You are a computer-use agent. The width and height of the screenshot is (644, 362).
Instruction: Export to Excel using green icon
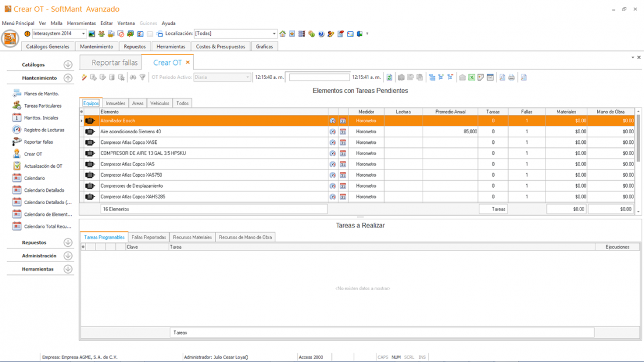[x=471, y=77]
